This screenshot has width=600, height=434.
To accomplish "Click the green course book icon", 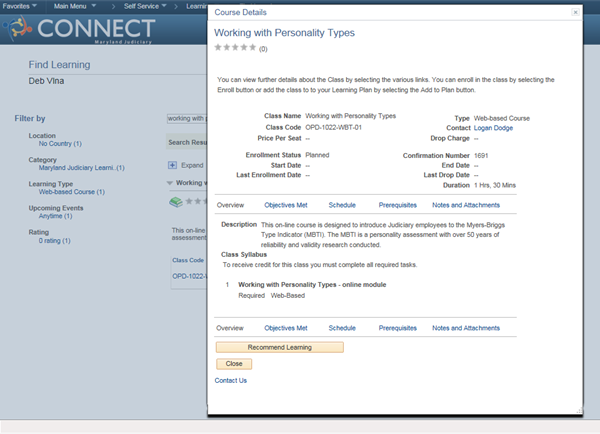I will [x=175, y=201].
